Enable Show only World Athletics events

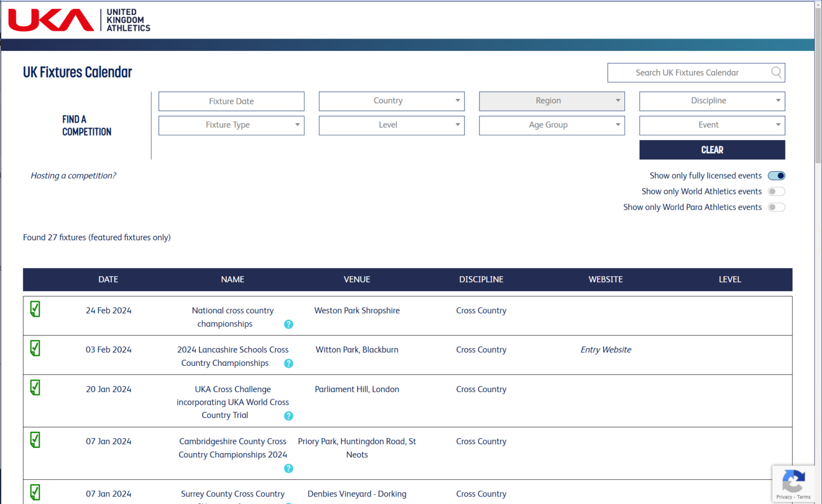[776, 192]
